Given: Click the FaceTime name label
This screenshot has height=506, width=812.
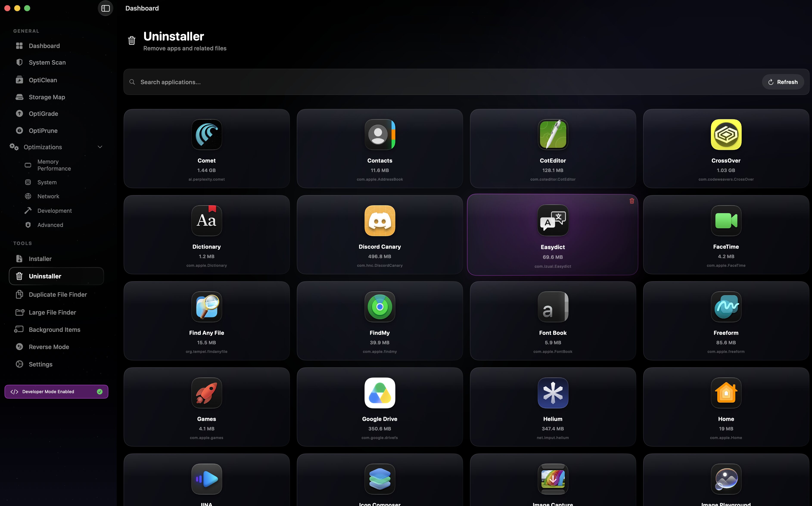Looking at the screenshot, I should click(726, 247).
